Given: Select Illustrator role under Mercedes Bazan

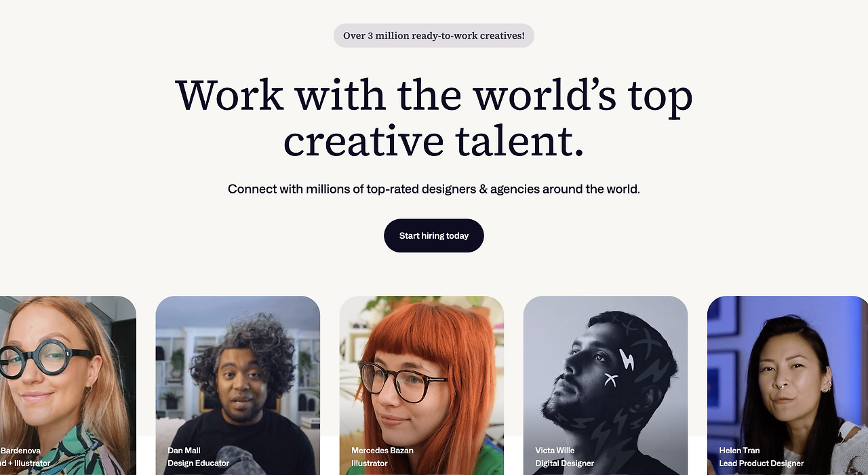Looking at the screenshot, I should pyautogui.click(x=370, y=463).
